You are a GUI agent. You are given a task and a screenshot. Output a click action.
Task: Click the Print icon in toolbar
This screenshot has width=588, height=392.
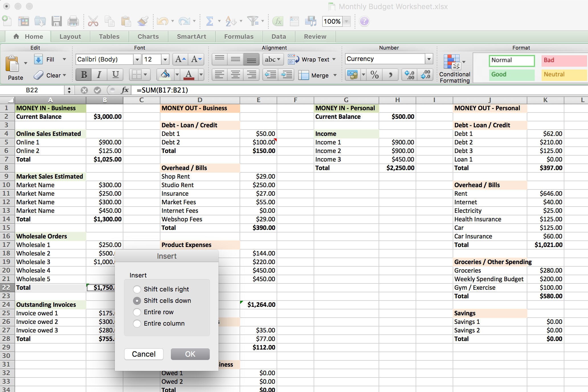pyautogui.click(x=73, y=21)
